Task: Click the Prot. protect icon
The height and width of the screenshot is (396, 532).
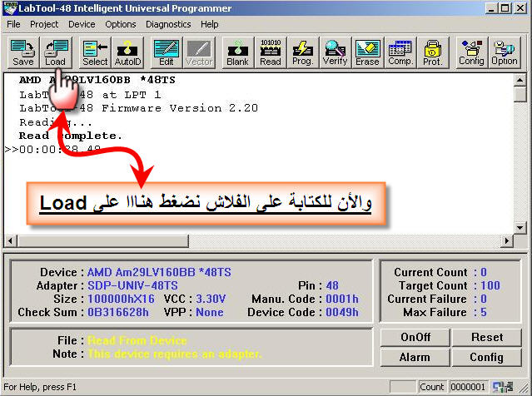Action: tap(433, 52)
